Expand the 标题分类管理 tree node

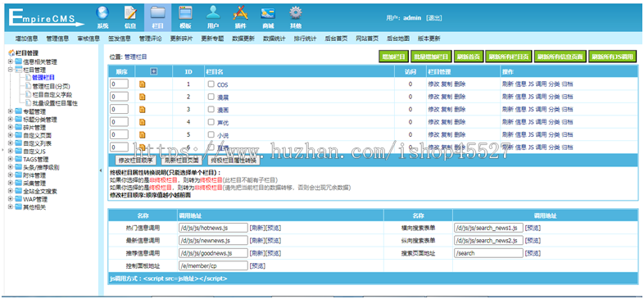click(10, 120)
